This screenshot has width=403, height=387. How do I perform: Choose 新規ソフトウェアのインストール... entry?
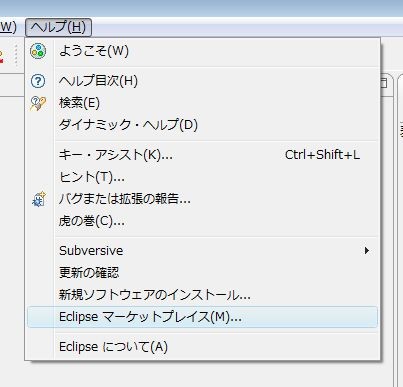(x=203, y=295)
